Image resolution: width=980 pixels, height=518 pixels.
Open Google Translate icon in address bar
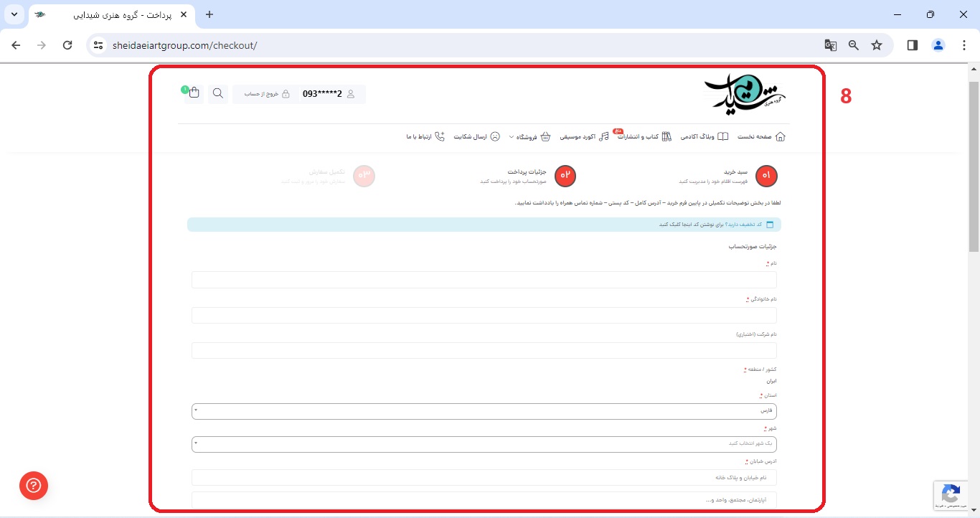coord(831,45)
